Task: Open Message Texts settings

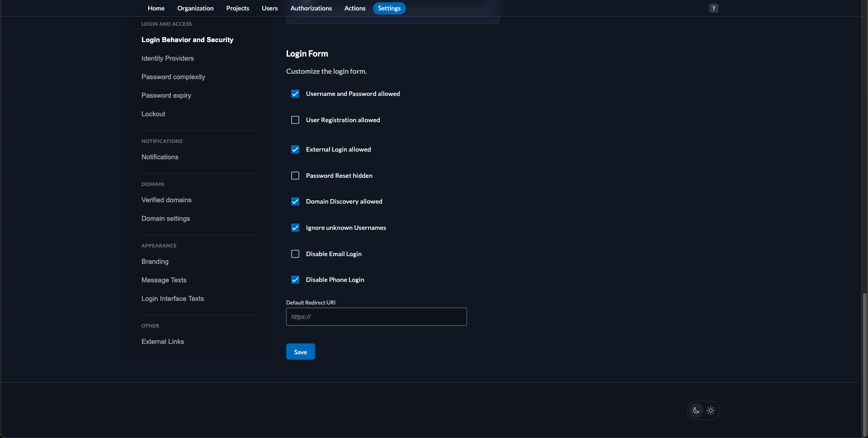Action: [x=164, y=280]
